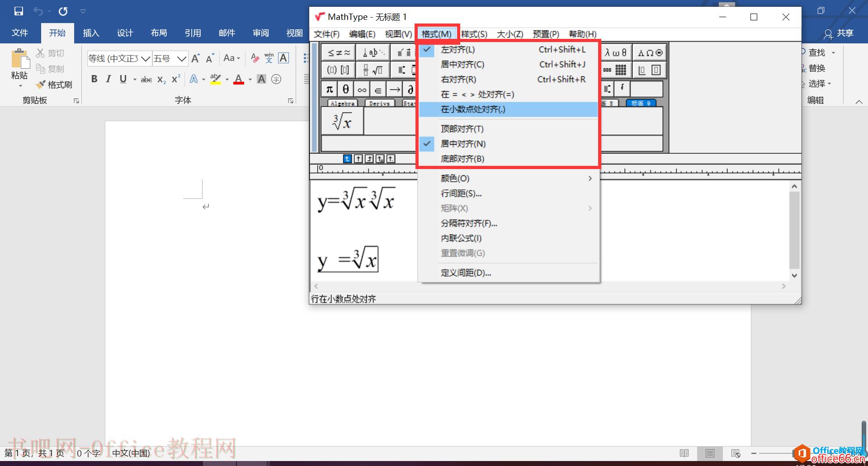Save the Word document
Image resolution: width=868 pixels, height=466 pixels.
19,11
